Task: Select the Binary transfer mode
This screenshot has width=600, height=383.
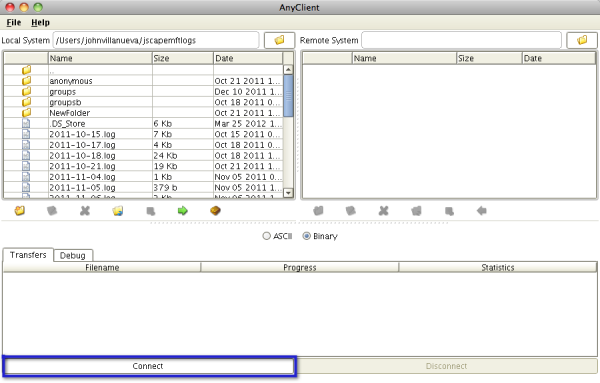Action: point(307,236)
